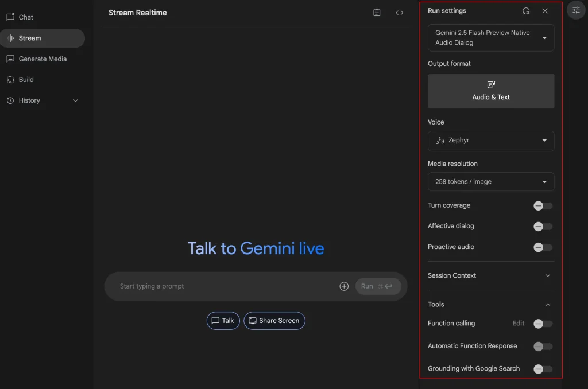Click the Stream Realtime title
The height and width of the screenshot is (389, 588).
click(138, 13)
